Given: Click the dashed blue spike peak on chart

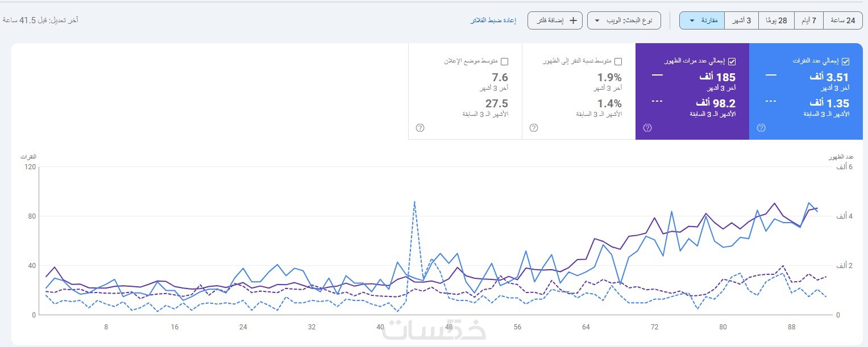Looking at the screenshot, I should 414,202.
